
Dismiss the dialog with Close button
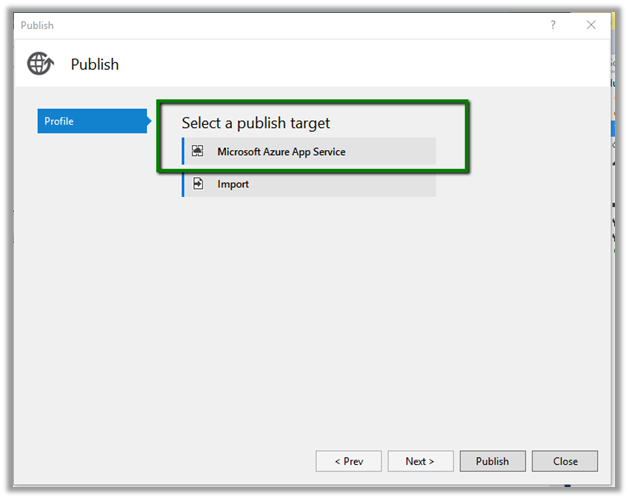(565, 461)
